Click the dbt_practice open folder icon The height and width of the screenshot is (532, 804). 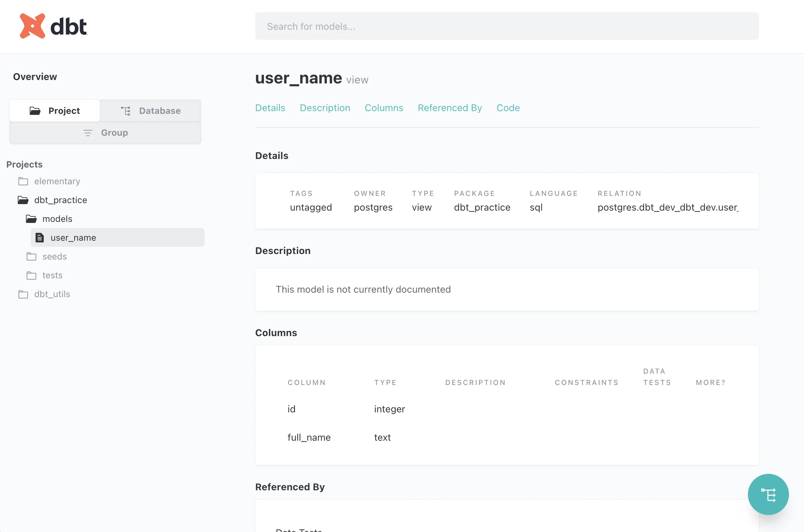(23, 200)
